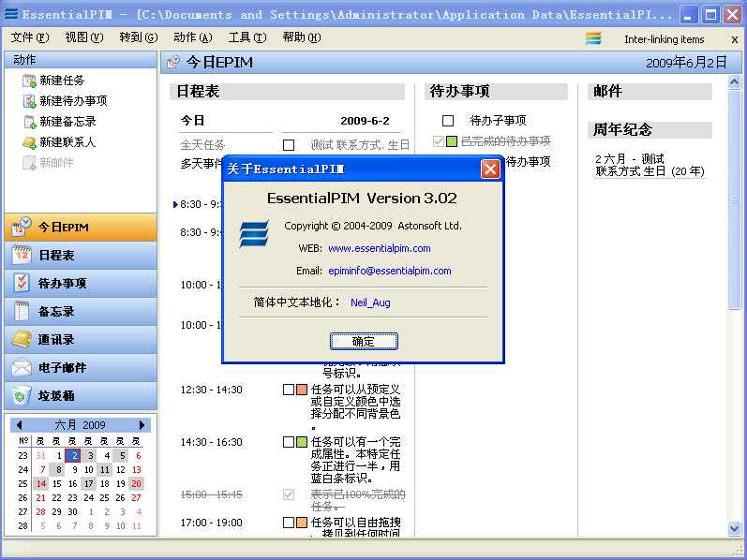Click the 新建备忘录 note icon
Screen dimensions: 747x560
(x=29, y=122)
